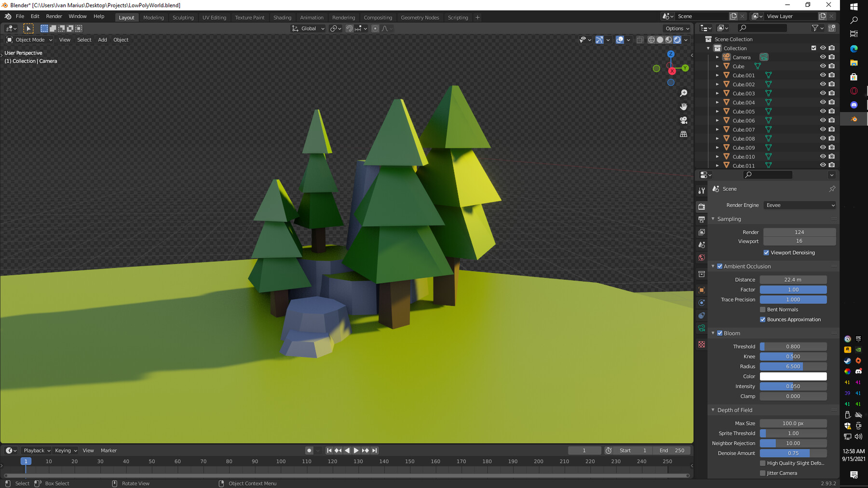868x488 pixels.
Task: Click the white Bloom Color swatch
Action: pyautogui.click(x=793, y=376)
